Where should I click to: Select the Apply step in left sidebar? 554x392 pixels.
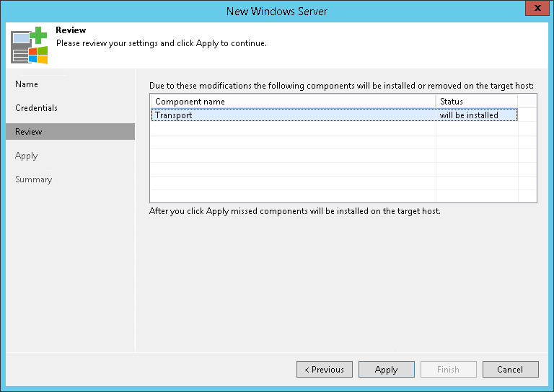pos(26,156)
